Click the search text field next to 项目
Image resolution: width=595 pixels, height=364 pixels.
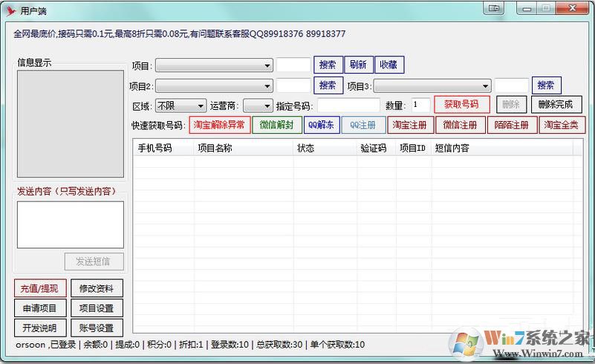pyautogui.click(x=293, y=65)
